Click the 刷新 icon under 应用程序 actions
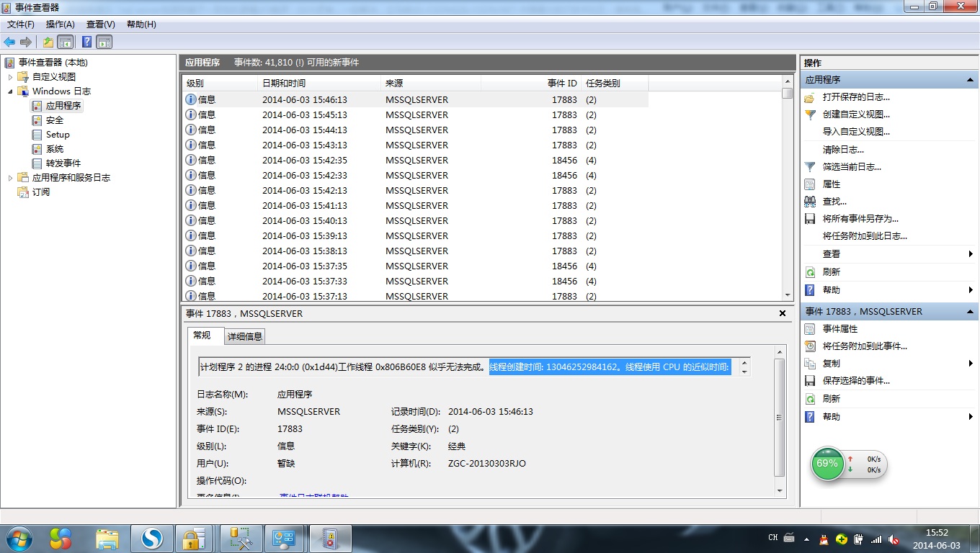Viewport: 980px width, 553px height. (x=810, y=272)
